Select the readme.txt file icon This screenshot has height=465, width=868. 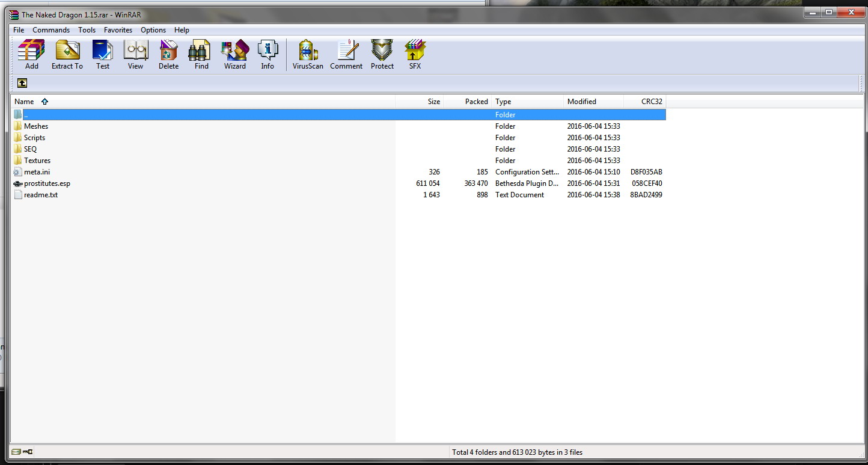18,195
